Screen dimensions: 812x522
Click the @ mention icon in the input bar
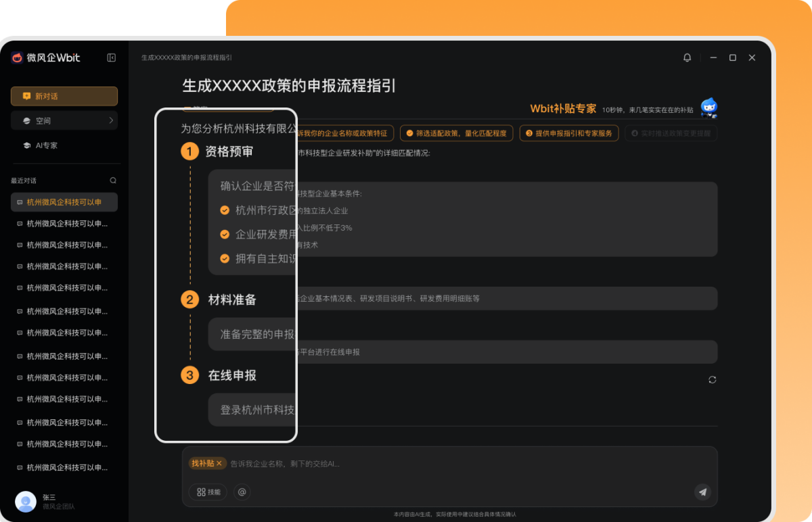pyautogui.click(x=242, y=492)
